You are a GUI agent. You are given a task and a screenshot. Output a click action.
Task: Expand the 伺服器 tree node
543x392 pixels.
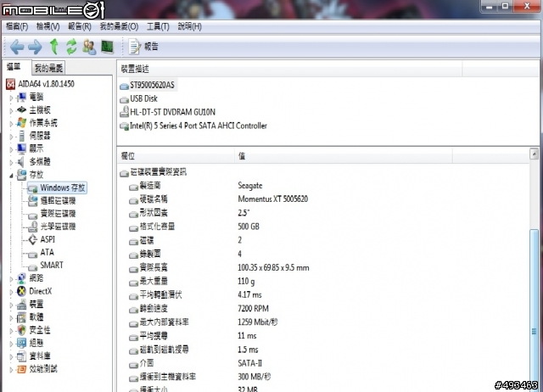coord(11,137)
